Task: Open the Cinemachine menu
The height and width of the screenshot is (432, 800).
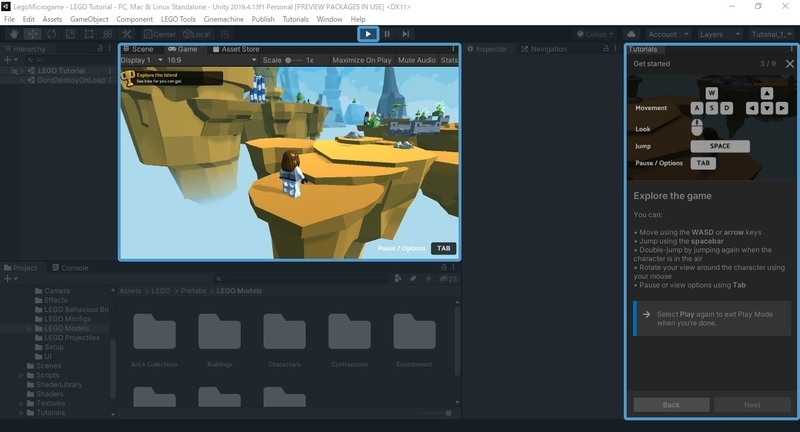Action: tap(223, 19)
